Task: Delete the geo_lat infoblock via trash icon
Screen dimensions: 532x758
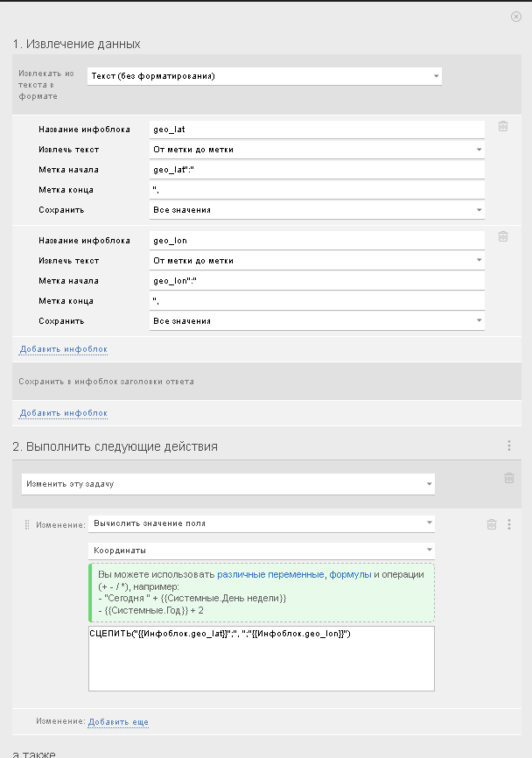Action: pos(503,126)
